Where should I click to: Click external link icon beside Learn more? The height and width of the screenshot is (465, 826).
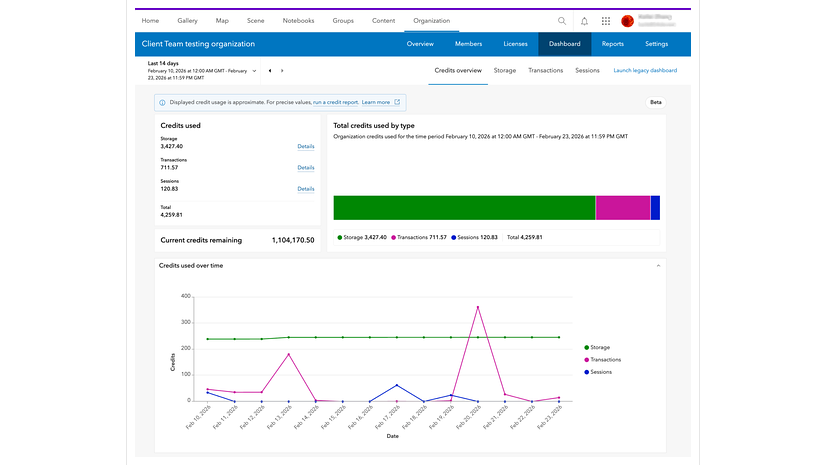[x=397, y=102]
